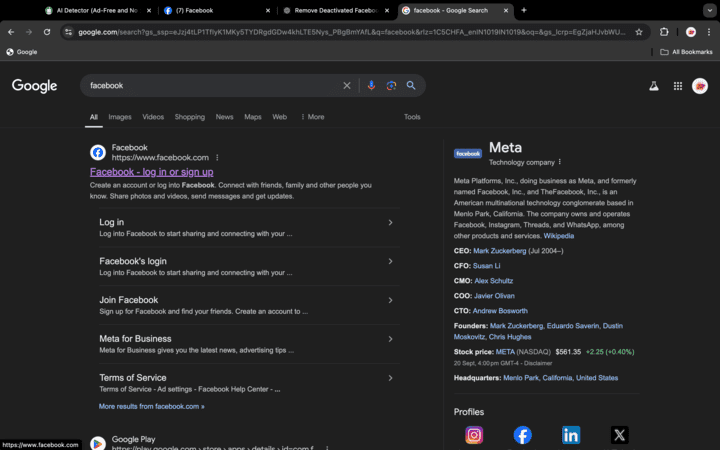Open three-dot options for Facebook result
The height and width of the screenshot is (450, 720).
pyautogui.click(x=217, y=158)
